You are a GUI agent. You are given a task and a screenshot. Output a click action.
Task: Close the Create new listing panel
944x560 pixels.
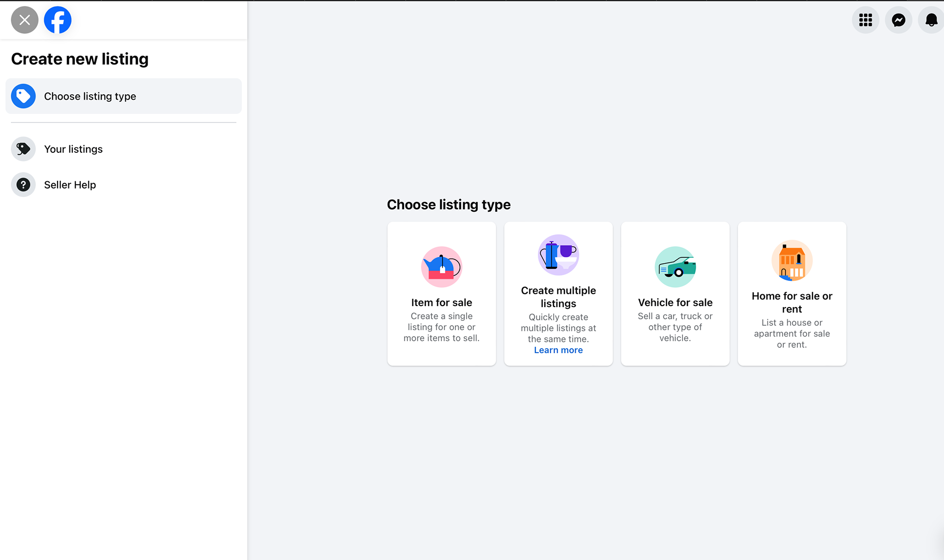[x=25, y=20]
